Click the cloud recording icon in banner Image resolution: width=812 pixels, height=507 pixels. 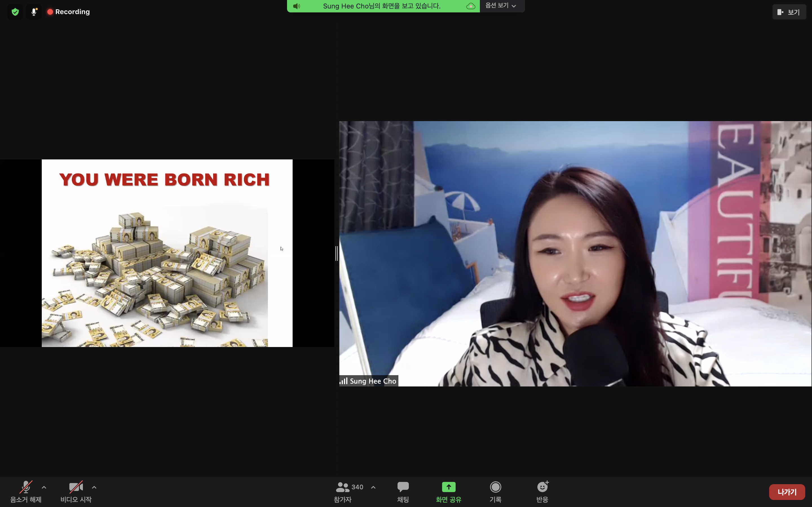point(470,6)
